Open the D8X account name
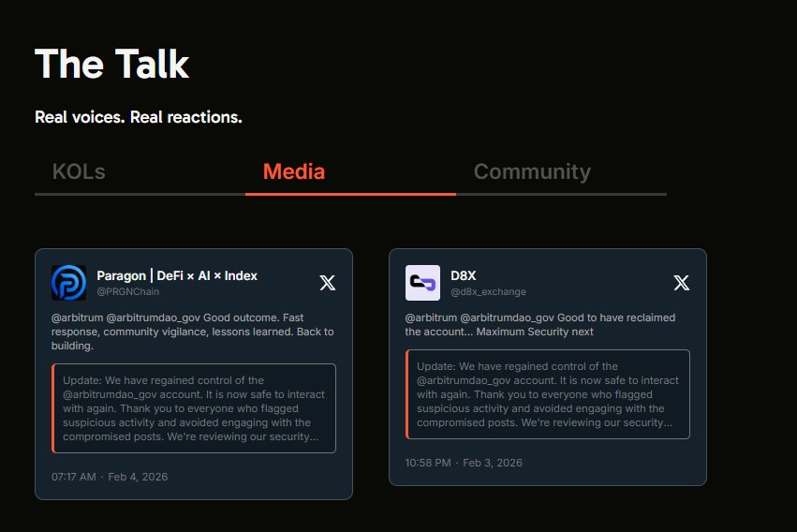 [x=463, y=275]
